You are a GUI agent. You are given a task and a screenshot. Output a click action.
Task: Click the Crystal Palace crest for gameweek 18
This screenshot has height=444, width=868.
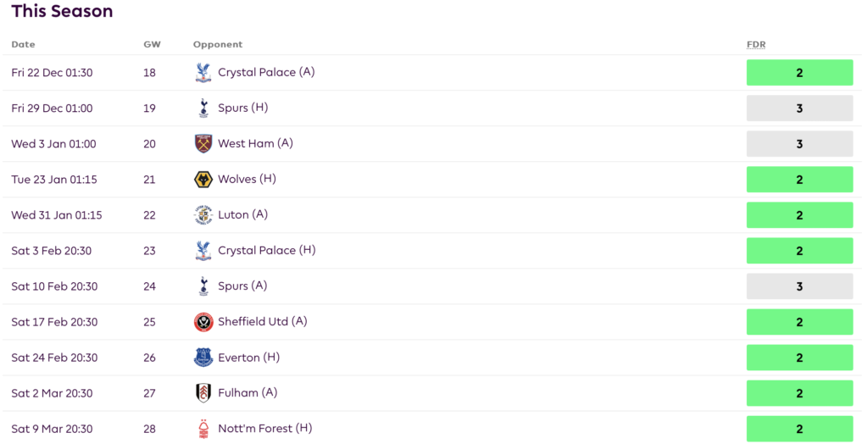(x=203, y=73)
